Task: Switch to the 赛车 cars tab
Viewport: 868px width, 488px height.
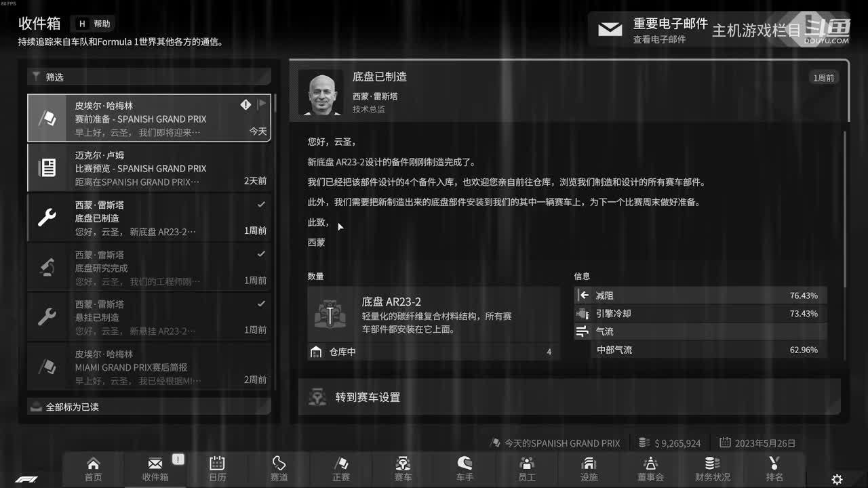Action: tap(403, 469)
